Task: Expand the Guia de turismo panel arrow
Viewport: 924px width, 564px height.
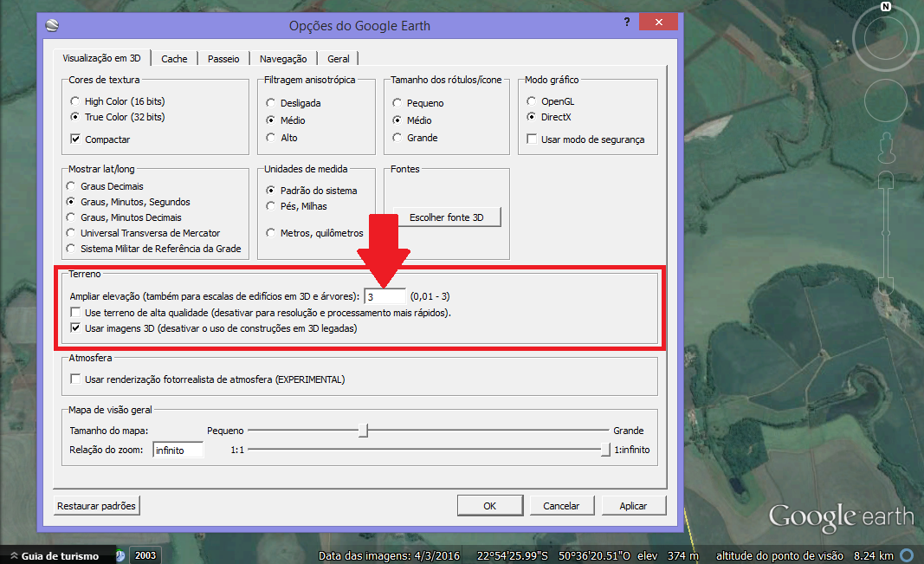Action: pos(14,555)
